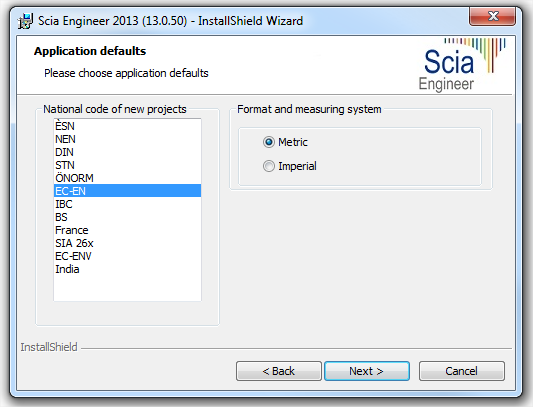Viewport: 533px width, 407px height.
Task: Select the highlighted EC-EN code
Action: click(127, 191)
